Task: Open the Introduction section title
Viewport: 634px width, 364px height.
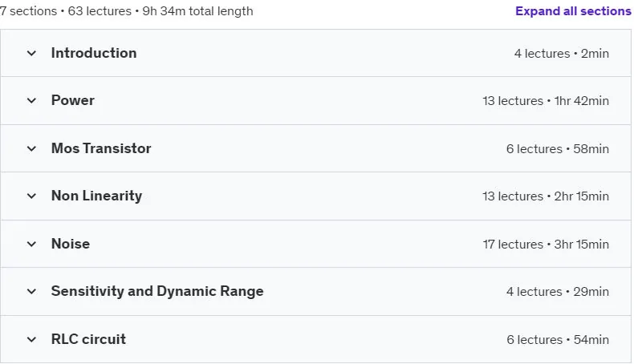Action: point(94,53)
